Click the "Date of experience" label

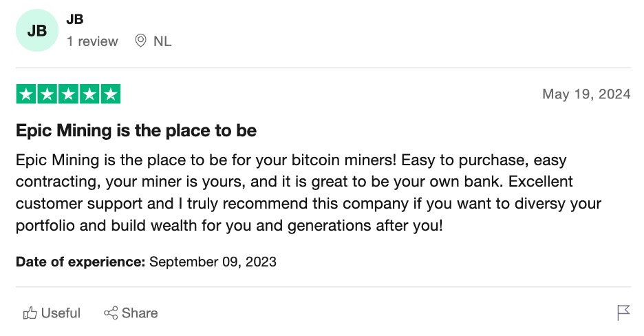click(80, 262)
